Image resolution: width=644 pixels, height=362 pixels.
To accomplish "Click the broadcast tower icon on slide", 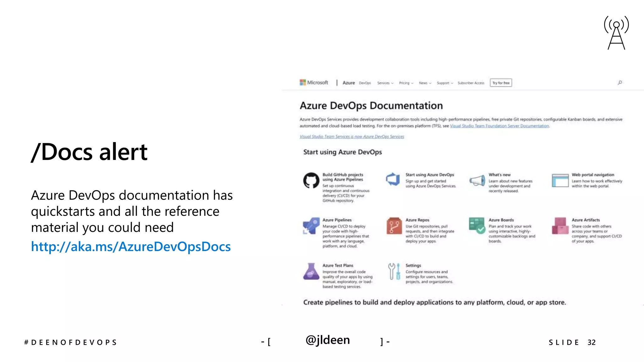I will (616, 33).
